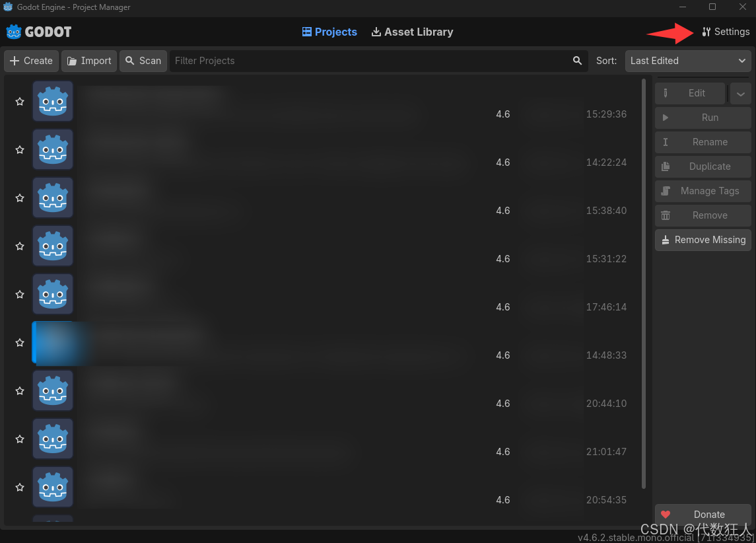This screenshot has width=756, height=543.
Task: Click the trash icon on Remove
Action: coord(666,215)
